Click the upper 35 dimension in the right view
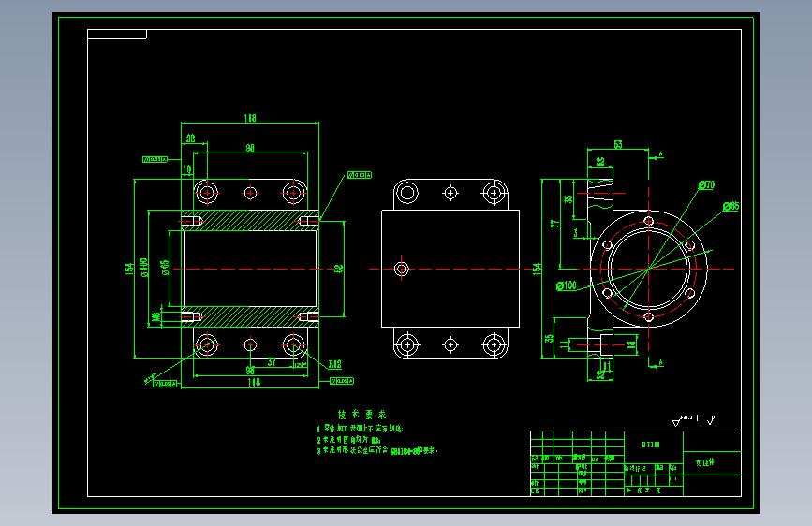This screenshot has width=812, height=526. click(568, 198)
